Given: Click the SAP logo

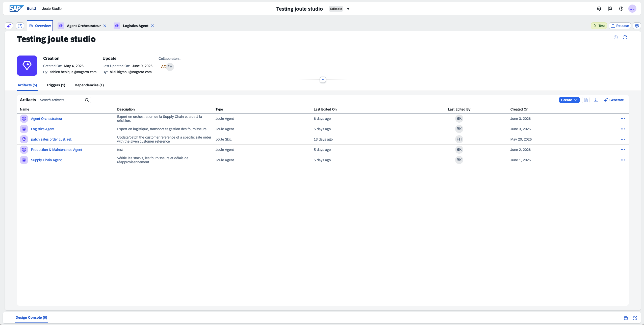Looking at the screenshot, I should [x=17, y=9].
